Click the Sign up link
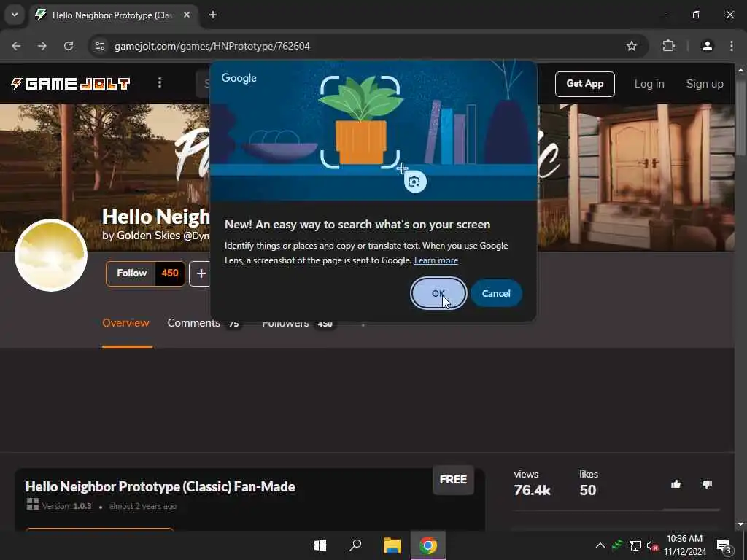Image resolution: width=747 pixels, height=560 pixels. click(x=704, y=84)
